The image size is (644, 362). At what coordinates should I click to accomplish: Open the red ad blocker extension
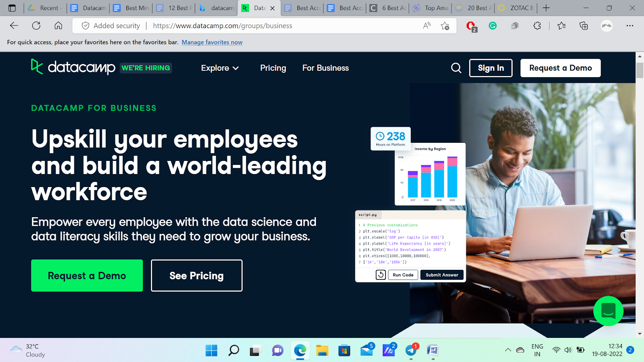(x=471, y=26)
